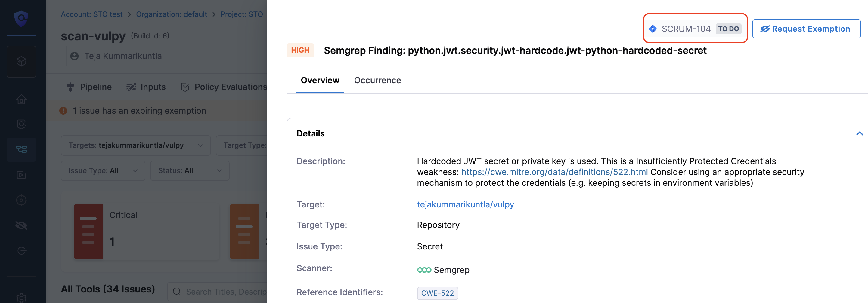Go to the home icon in sidebar
Viewport: 868px width, 303px height.
[21, 100]
